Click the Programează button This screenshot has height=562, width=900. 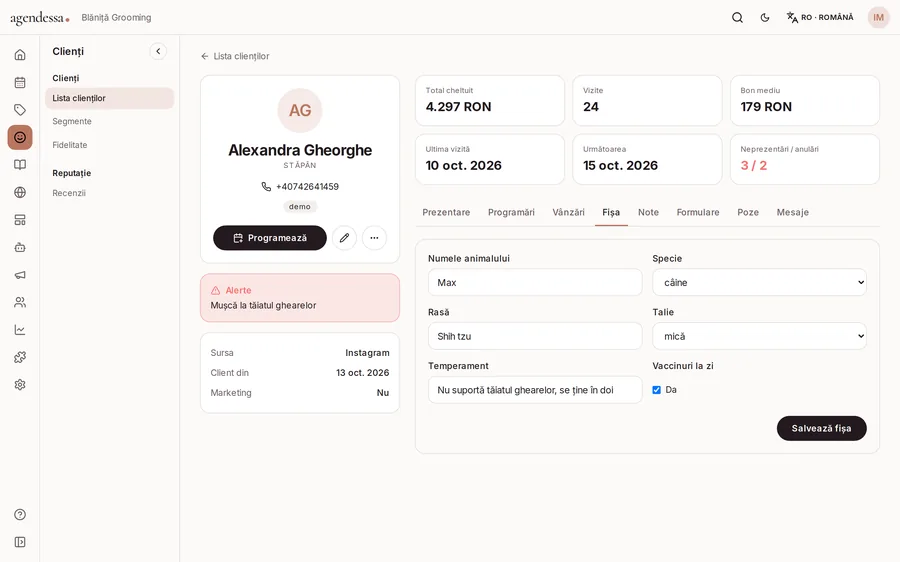coord(270,238)
